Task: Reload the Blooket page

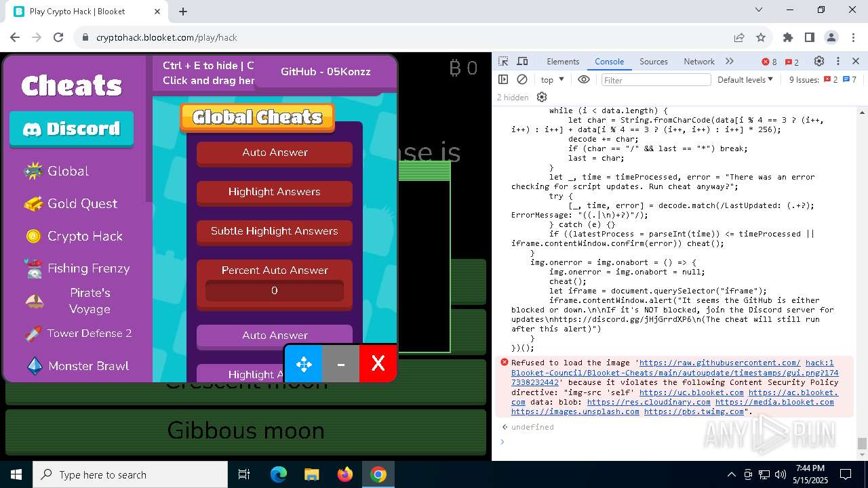Action: coord(58,37)
